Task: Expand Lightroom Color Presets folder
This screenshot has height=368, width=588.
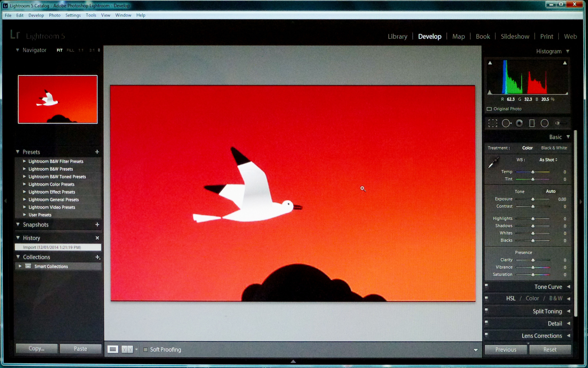Action: (24, 184)
